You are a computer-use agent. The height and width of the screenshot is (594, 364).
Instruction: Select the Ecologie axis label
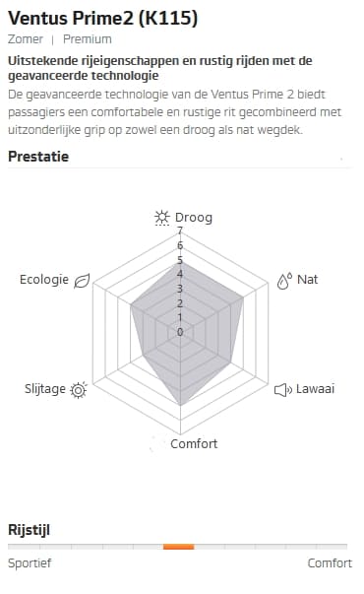click(x=44, y=280)
